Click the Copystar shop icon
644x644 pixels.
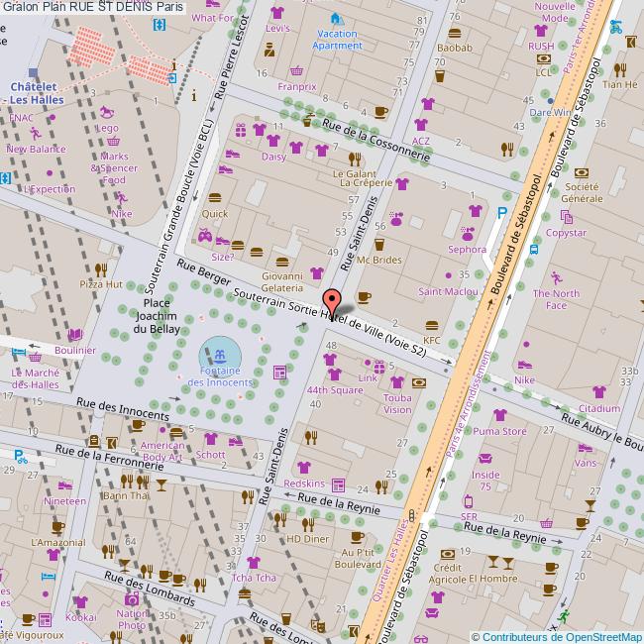566,218
